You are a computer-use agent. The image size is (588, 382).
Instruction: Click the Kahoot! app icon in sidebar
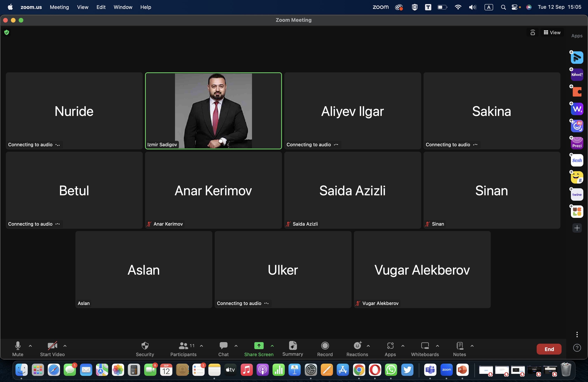pyautogui.click(x=577, y=75)
